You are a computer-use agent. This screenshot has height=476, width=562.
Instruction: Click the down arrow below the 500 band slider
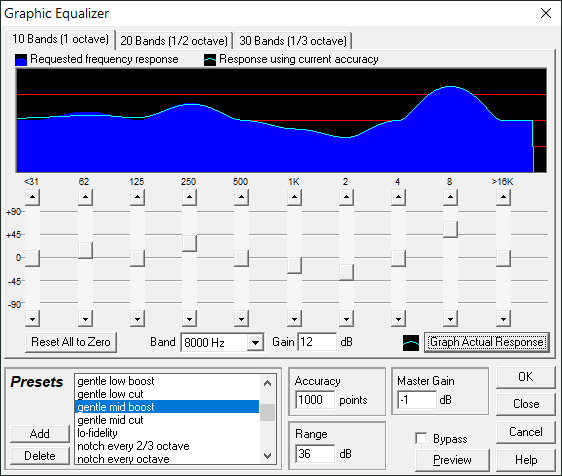pos(242,319)
